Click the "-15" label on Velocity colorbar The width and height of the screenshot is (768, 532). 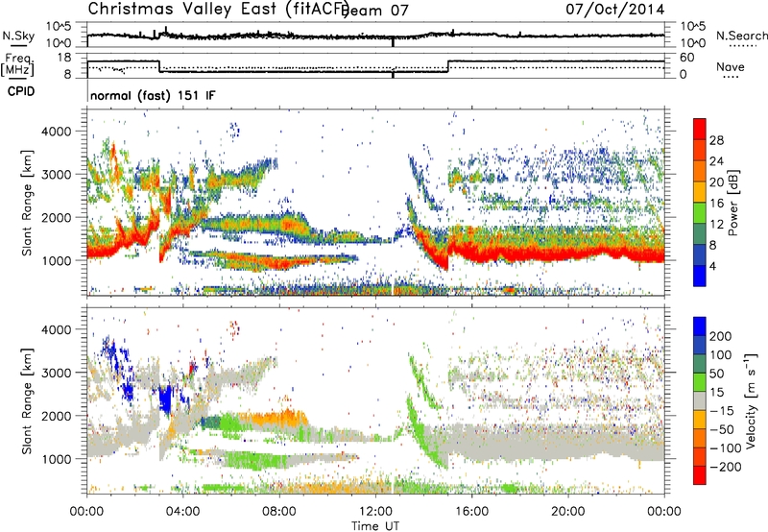tap(722, 410)
